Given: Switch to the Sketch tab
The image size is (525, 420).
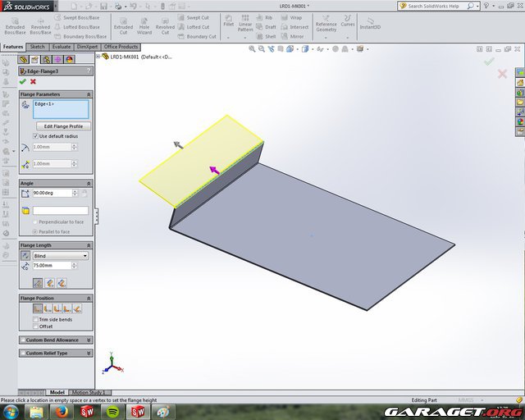Looking at the screenshot, I should coord(38,47).
